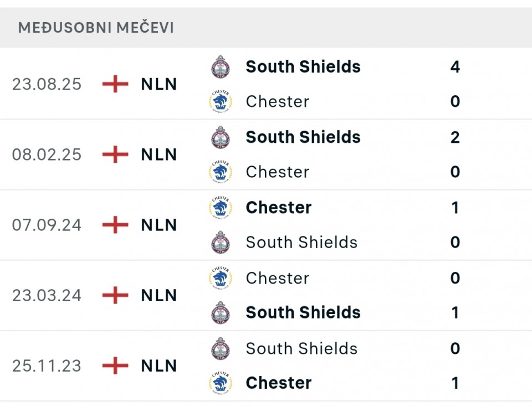Screen dimensions: 532x407
Task: Click South Shields crest in 08.02.25 match
Action: 221,137
